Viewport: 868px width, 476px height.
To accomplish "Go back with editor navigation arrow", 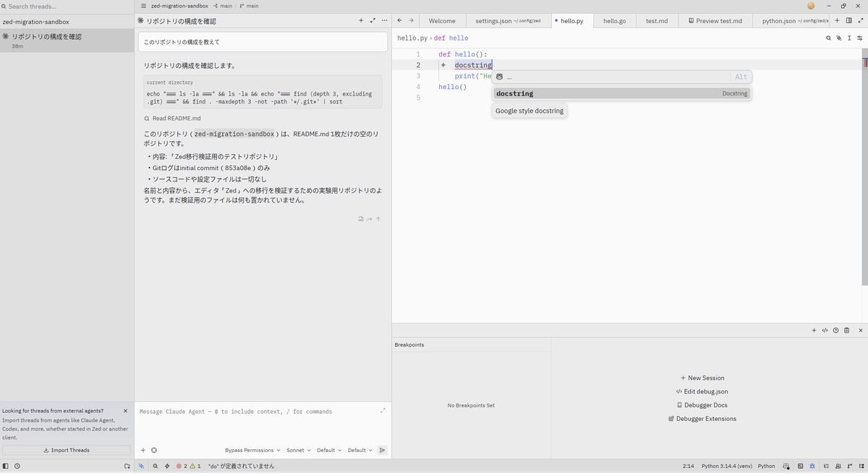I will 399,20.
